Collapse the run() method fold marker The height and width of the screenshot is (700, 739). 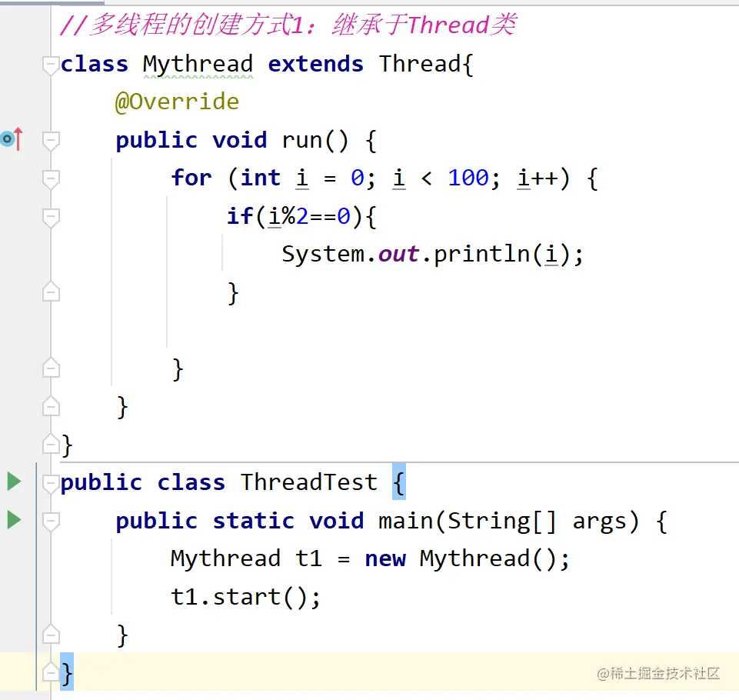coord(51,141)
